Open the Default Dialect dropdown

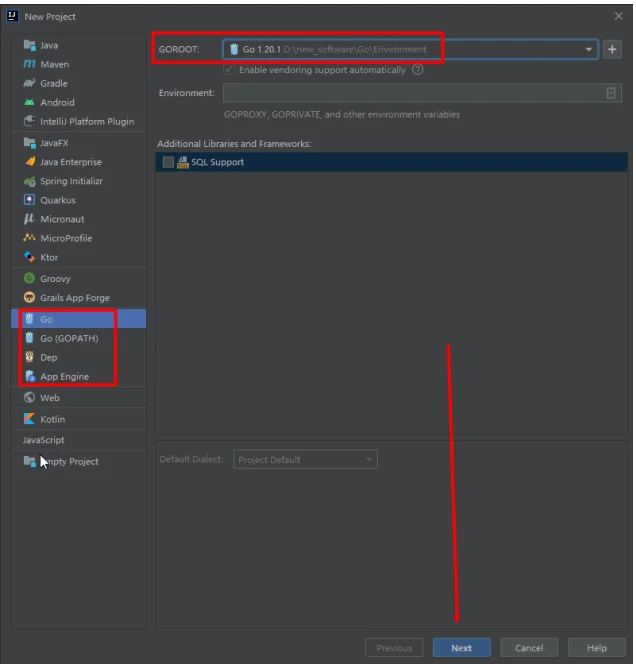[x=305, y=459]
